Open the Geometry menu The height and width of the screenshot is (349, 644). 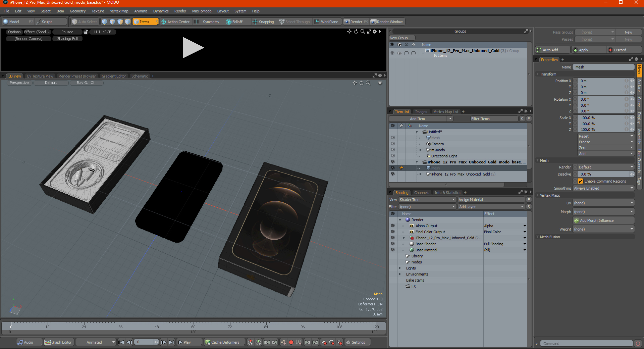pyautogui.click(x=78, y=11)
